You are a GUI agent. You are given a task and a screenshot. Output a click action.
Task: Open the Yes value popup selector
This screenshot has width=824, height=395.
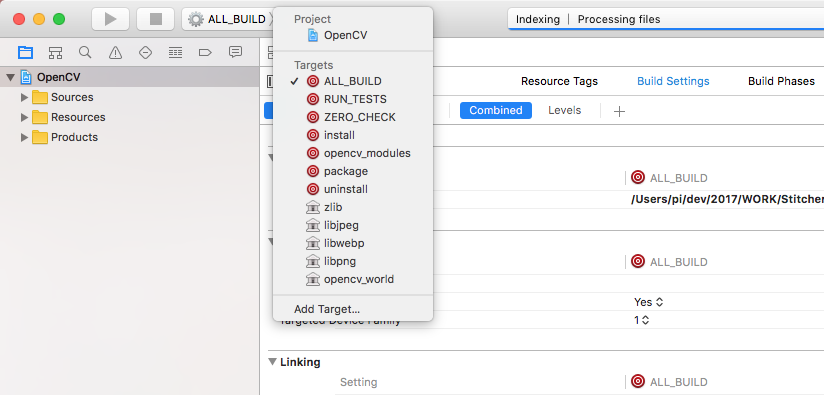coord(648,302)
